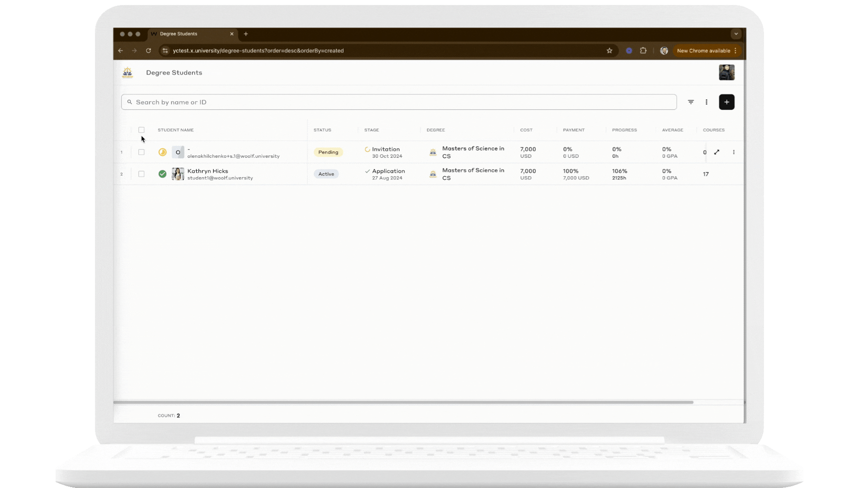Open Kathryn Hicks' student name link
Screen dimensions: 868x488
click(208, 171)
